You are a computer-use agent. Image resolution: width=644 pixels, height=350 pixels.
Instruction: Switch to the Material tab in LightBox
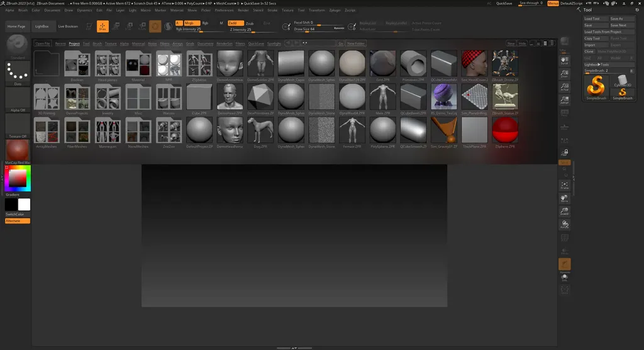[x=138, y=43]
